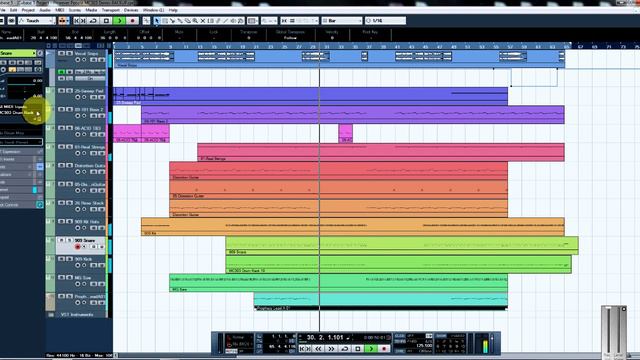Mute the 89-101 Bass 2 track
This screenshot has width=640, height=360.
62,109
